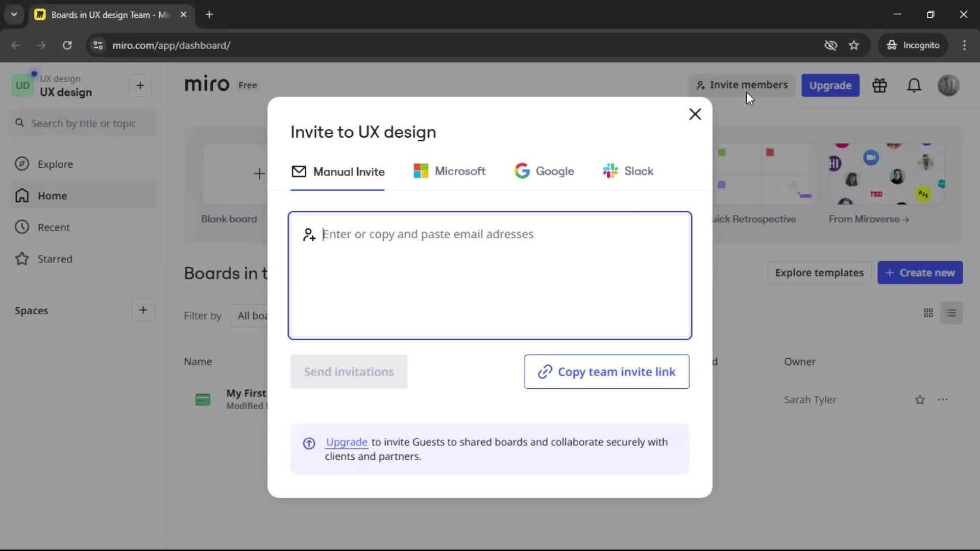Click the Send invitations button

point(349,372)
